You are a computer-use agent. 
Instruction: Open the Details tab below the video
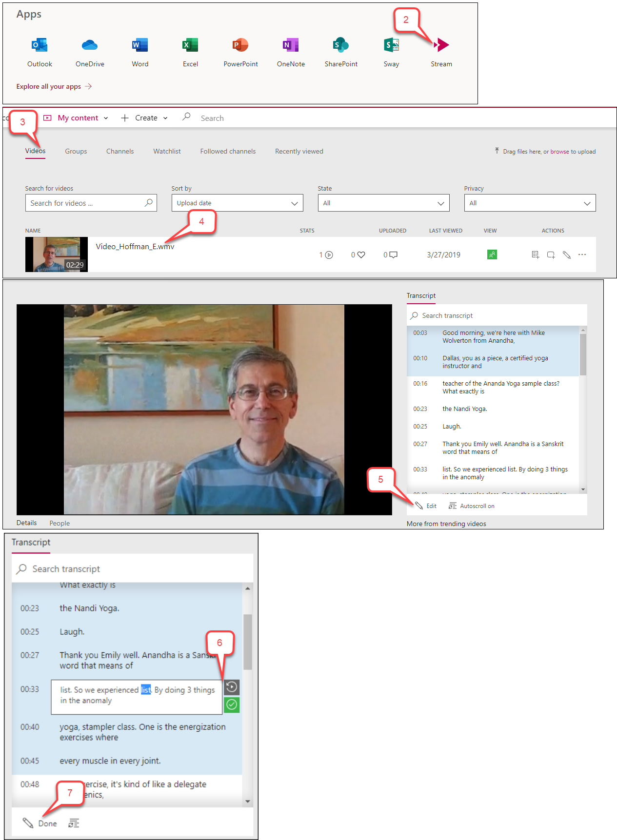click(x=26, y=523)
